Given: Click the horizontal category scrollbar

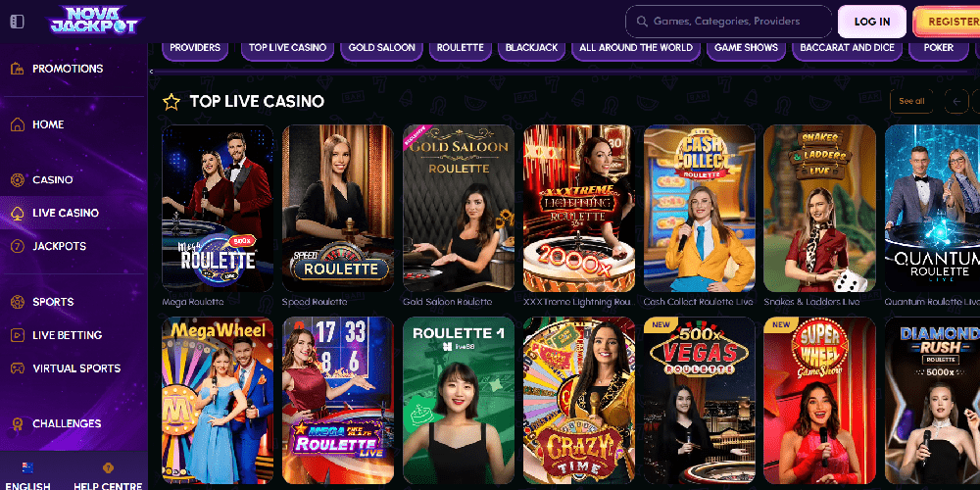Looking at the screenshot, I should click(563, 72).
